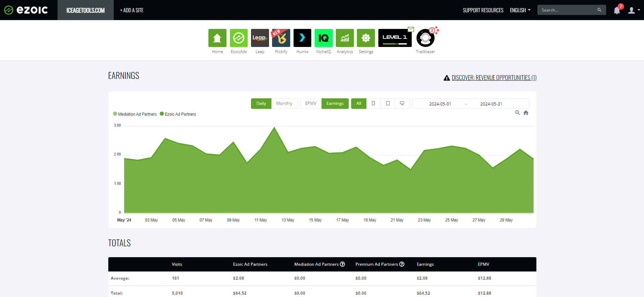Open the English language dropdown
The image size is (644, 297).
pyautogui.click(x=520, y=10)
